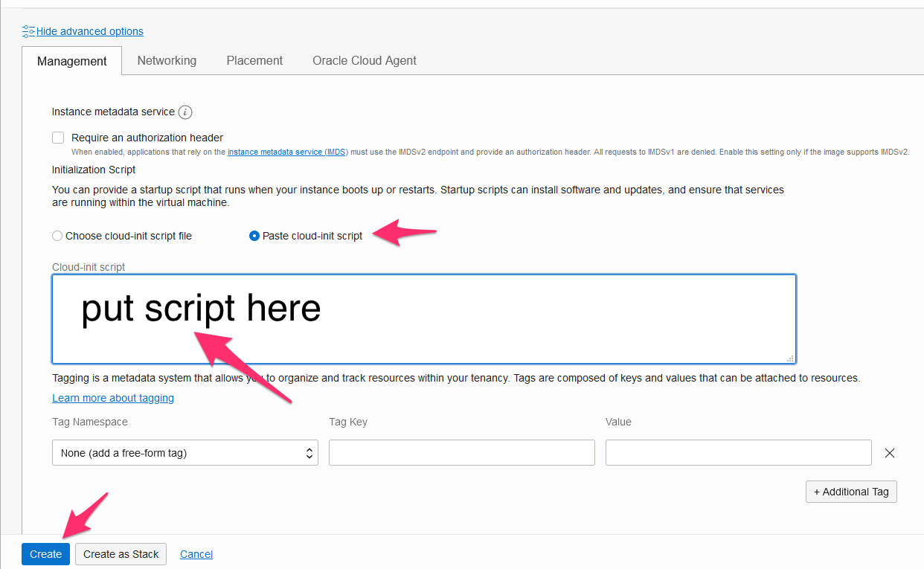This screenshot has width=924, height=569.
Task: Click Create as Stack button
Action: pos(121,554)
